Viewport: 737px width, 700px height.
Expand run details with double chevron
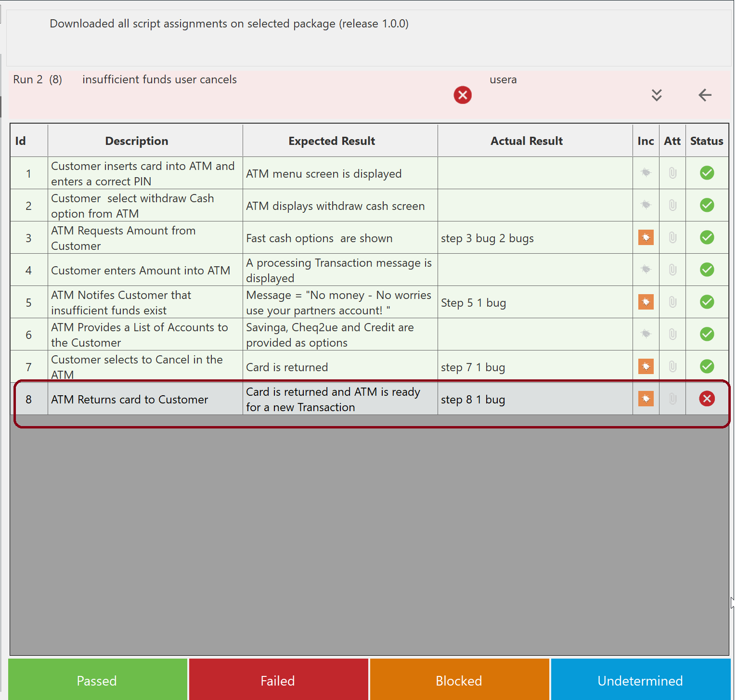(657, 95)
